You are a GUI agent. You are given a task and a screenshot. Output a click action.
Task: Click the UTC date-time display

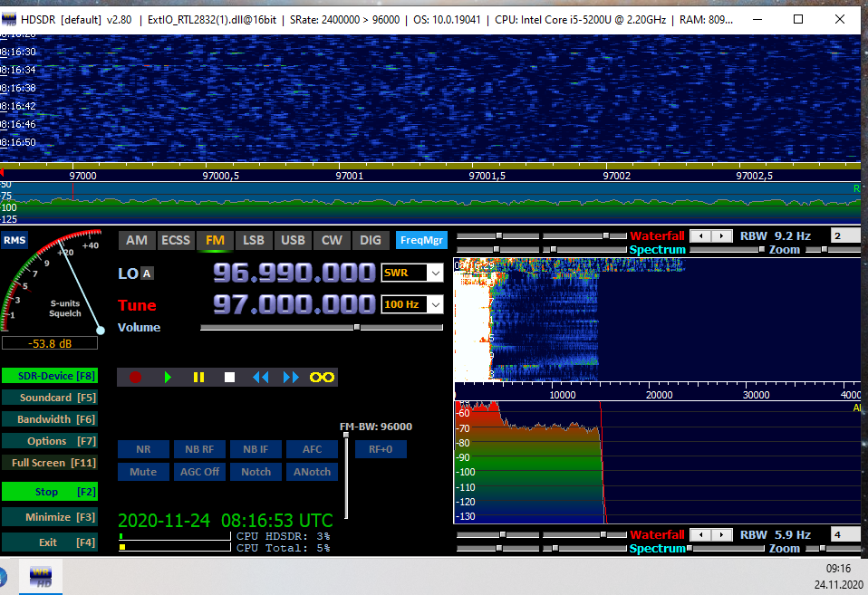226,521
